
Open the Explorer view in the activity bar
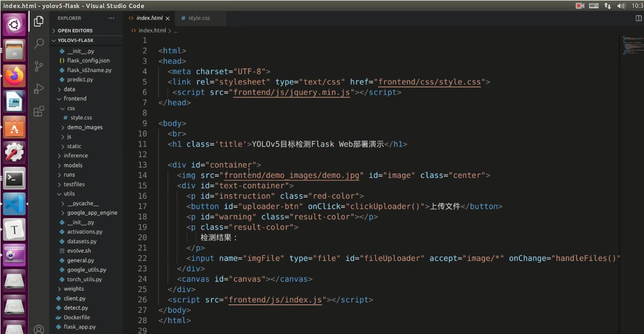[x=39, y=21]
